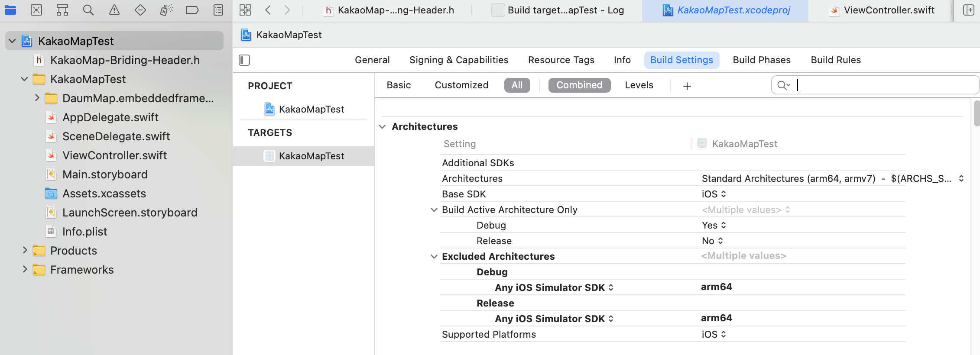Add a build setting with plus button
This screenshot has height=355, width=980.
pos(687,86)
